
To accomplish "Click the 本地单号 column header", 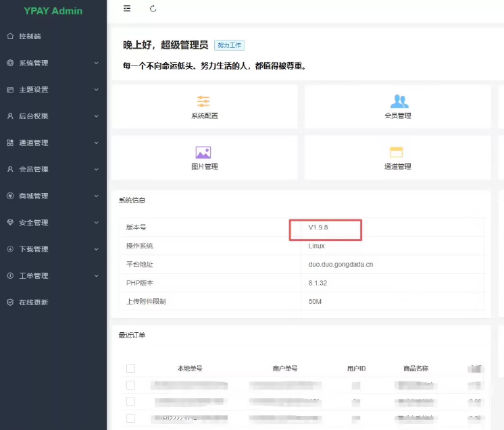I will 190,369.
